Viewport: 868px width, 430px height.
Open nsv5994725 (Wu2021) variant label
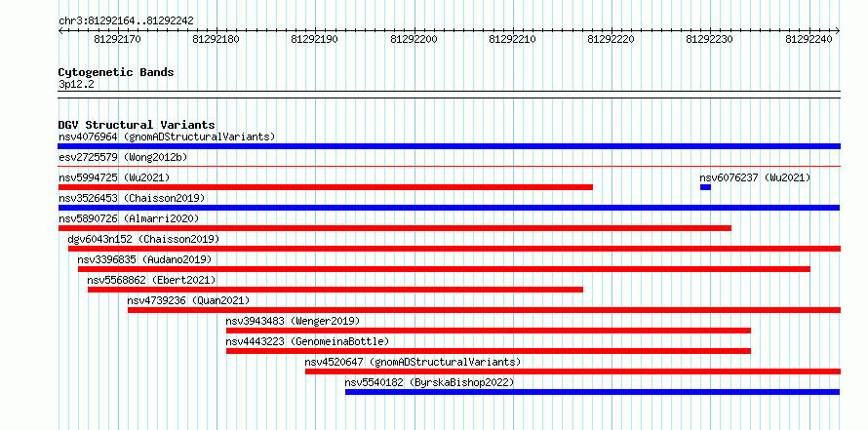coord(114,177)
